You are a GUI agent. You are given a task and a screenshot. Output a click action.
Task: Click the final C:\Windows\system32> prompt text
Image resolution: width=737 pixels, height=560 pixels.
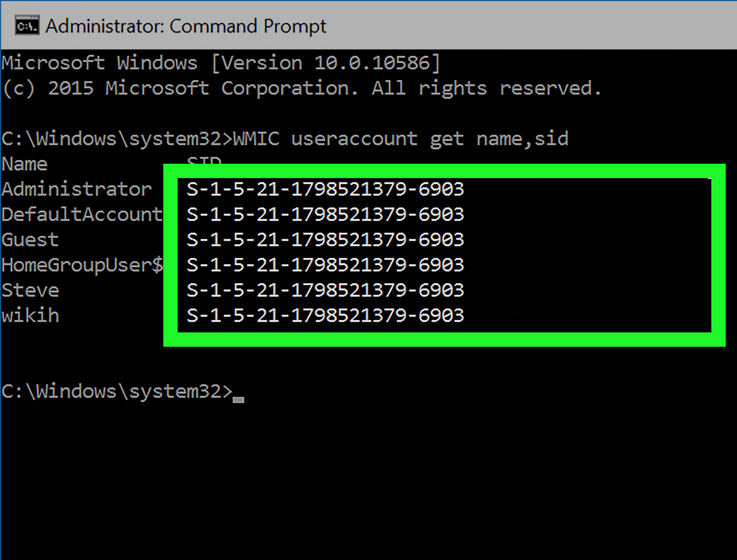(117, 391)
